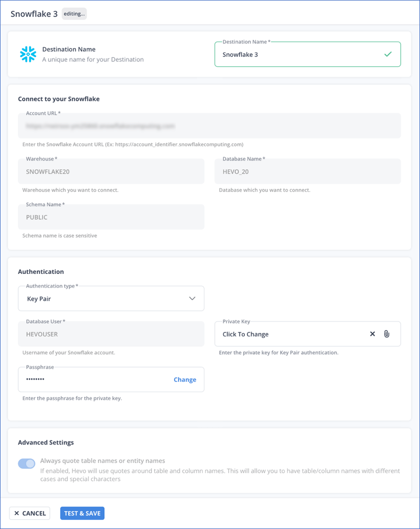This screenshot has height=529, width=420.
Task: Click the CANCEL button
Action: pyautogui.click(x=30, y=513)
